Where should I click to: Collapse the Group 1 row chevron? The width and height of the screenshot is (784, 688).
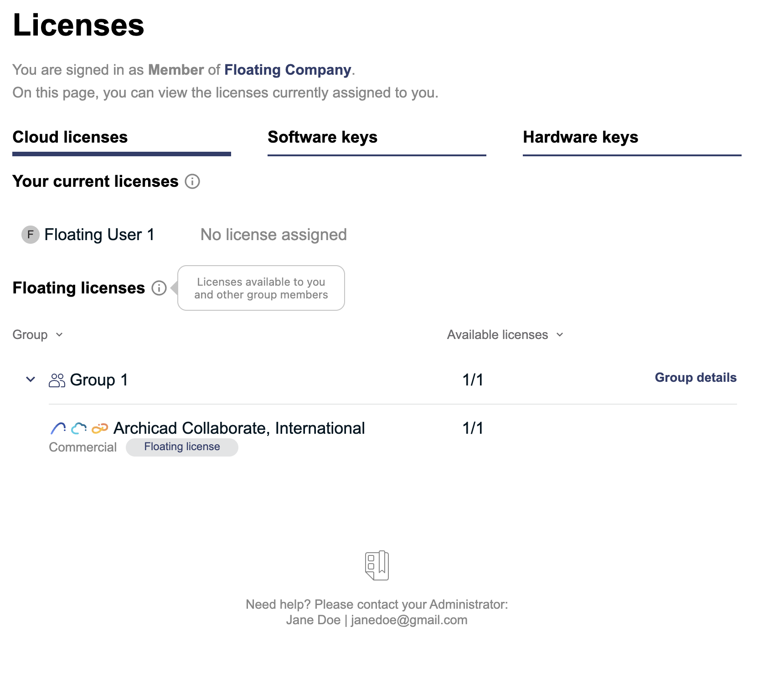[x=31, y=379]
